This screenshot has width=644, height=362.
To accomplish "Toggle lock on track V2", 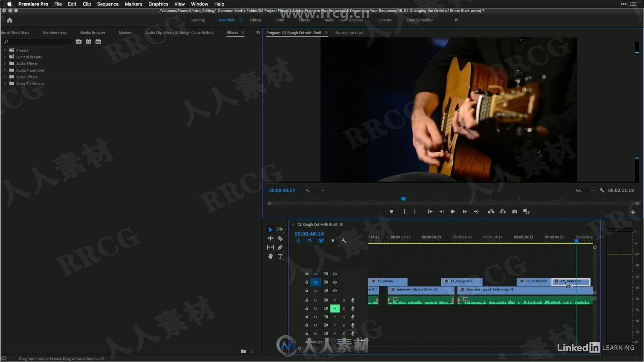I will (x=307, y=282).
